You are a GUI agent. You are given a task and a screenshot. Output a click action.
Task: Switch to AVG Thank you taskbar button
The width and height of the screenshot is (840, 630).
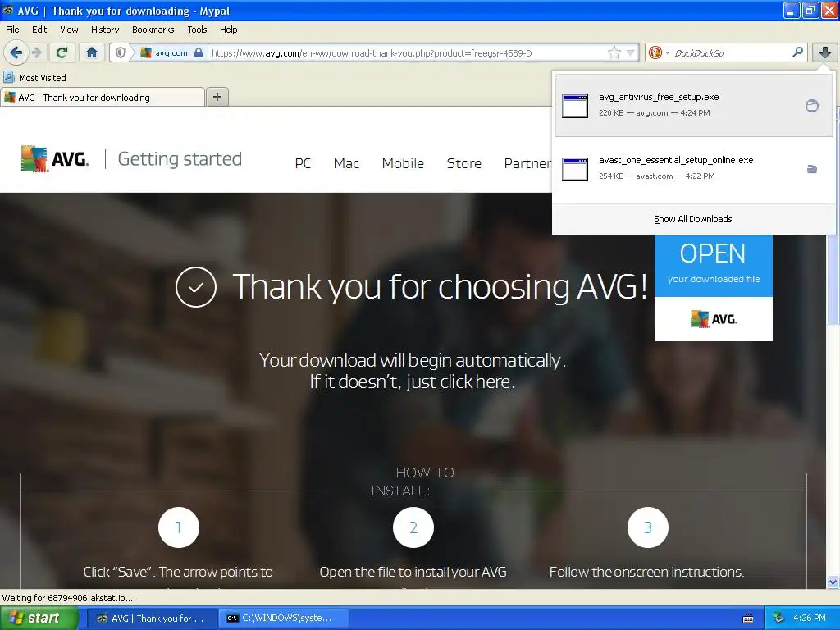[152, 619]
